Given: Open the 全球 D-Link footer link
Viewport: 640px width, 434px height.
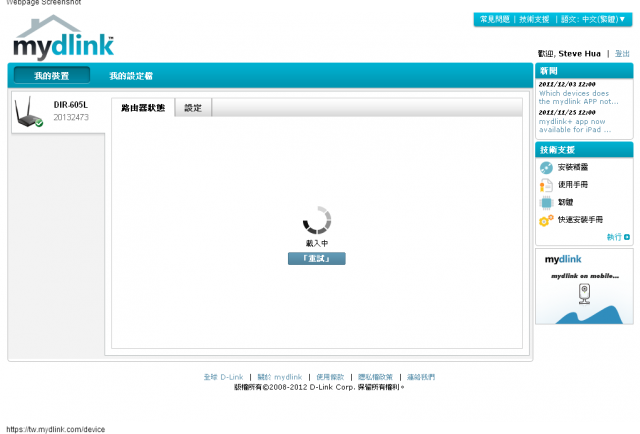Looking at the screenshot, I should [223, 377].
